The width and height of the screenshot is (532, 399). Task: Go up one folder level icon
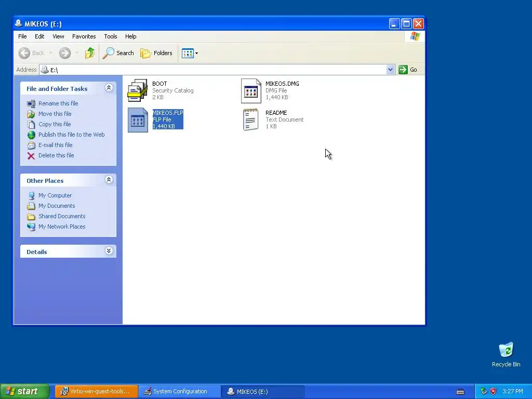(x=90, y=53)
